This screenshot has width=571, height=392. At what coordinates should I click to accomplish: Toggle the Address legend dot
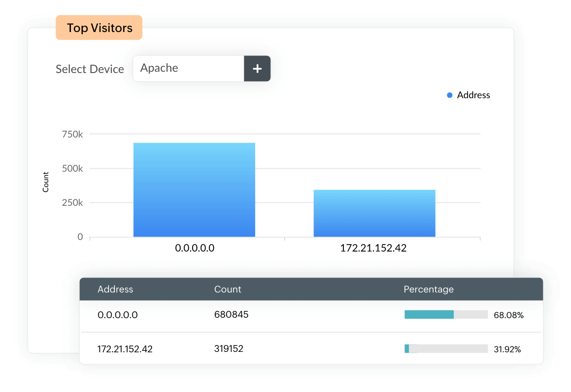(449, 95)
